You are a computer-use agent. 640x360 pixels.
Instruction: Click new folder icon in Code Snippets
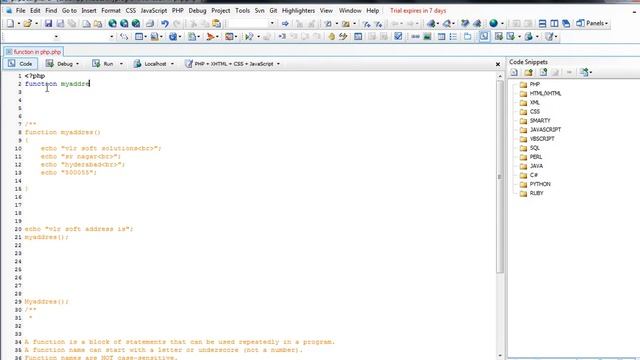[x=529, y=72]
